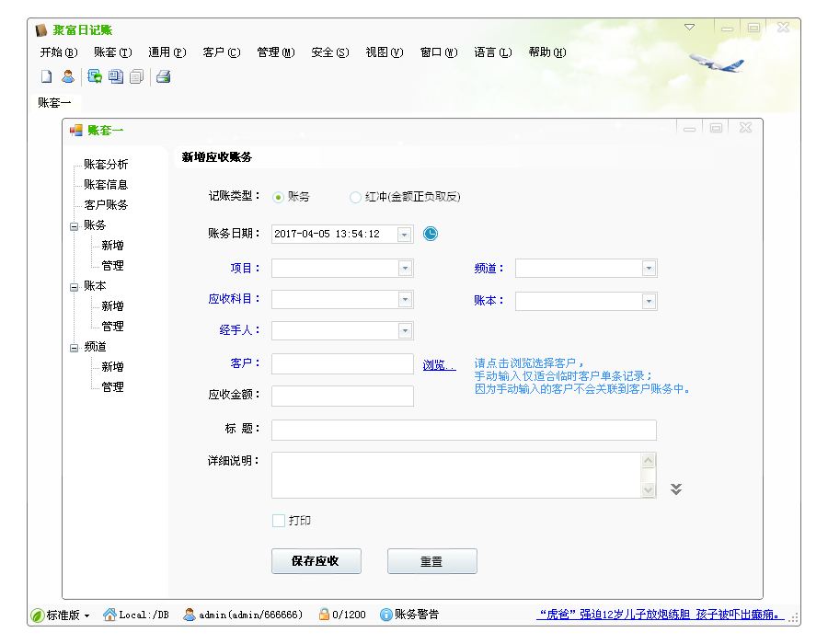This screenshot has width=828, height=644.
Task: Click the green leaf 标准版 icon
Action: [37, 615]
